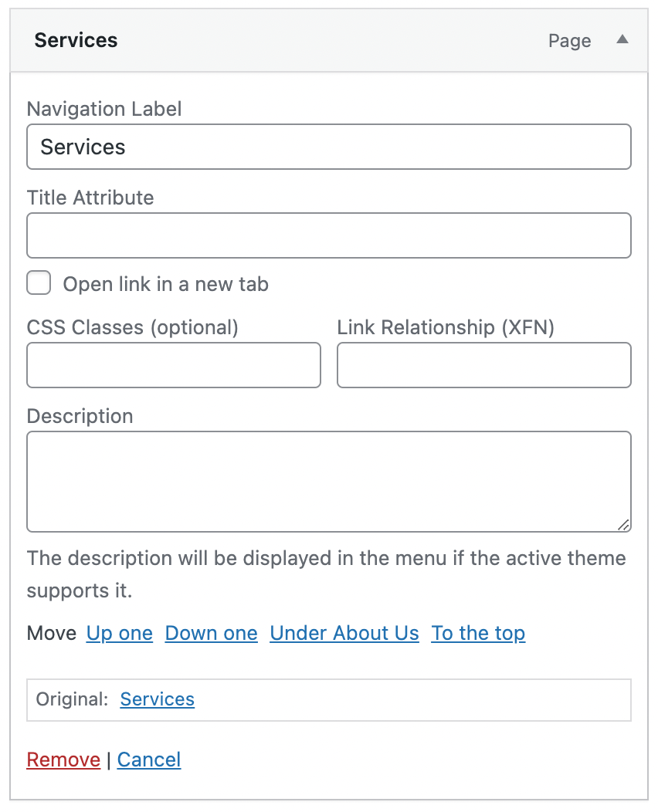Move the menu item Up one

pos(120,634)
